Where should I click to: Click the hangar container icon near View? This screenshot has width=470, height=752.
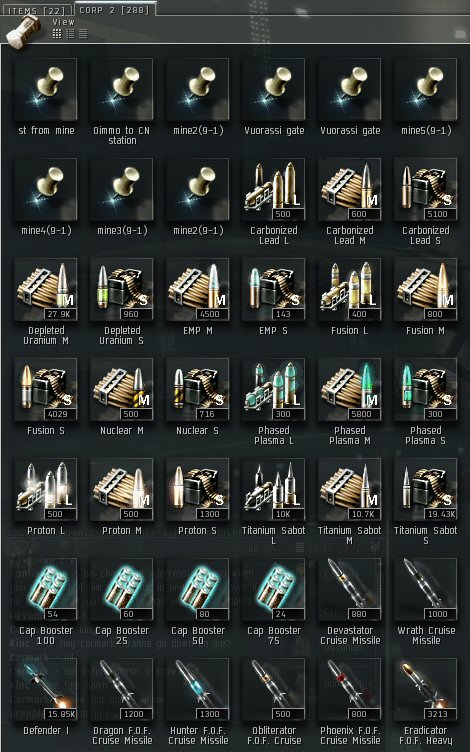click(25, 30)
